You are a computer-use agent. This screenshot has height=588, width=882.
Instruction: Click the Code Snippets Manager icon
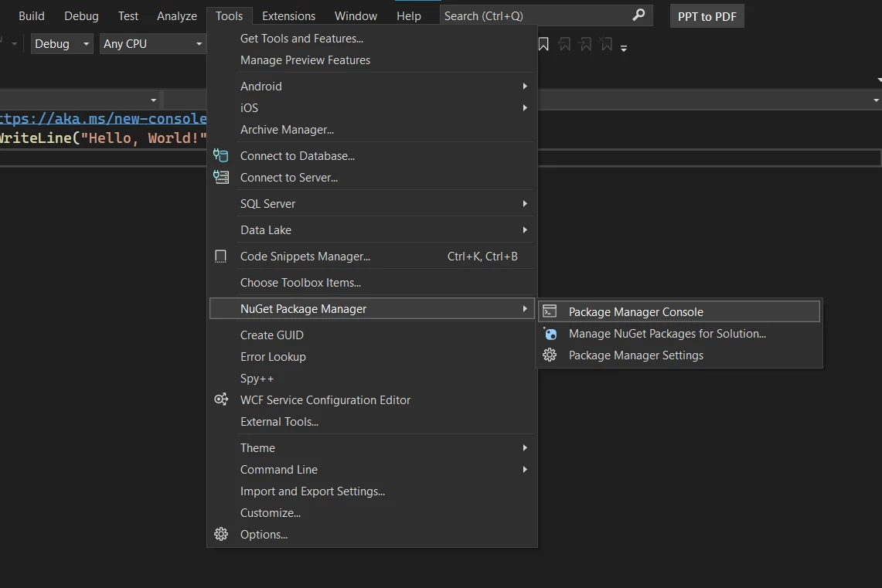(221, 257)
